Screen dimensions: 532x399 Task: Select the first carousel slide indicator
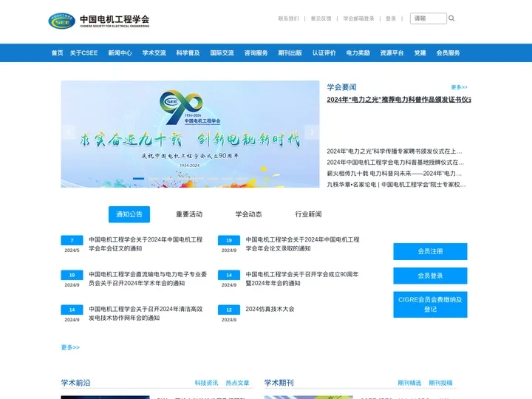[138, 179]
